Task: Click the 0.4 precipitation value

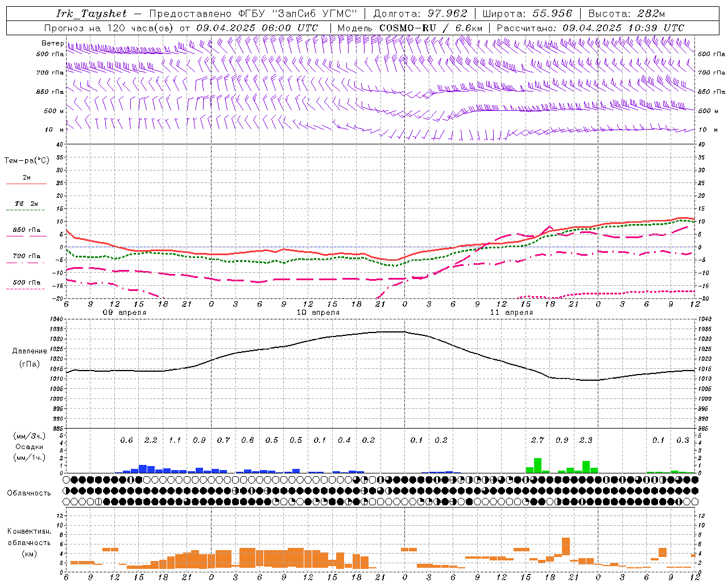Action: pos(344,440)
